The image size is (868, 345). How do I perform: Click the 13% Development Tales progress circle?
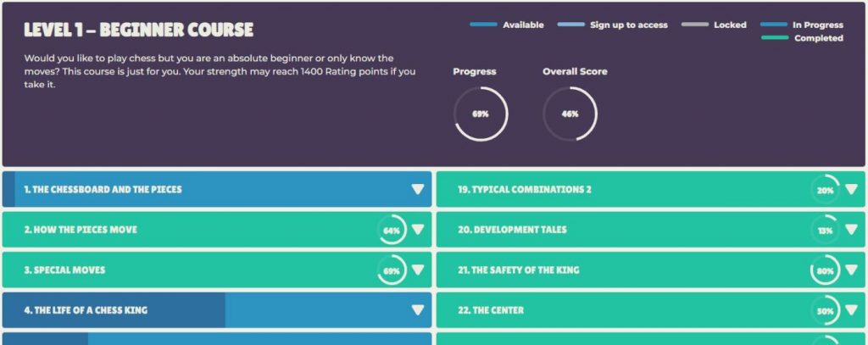click(825, 230)
